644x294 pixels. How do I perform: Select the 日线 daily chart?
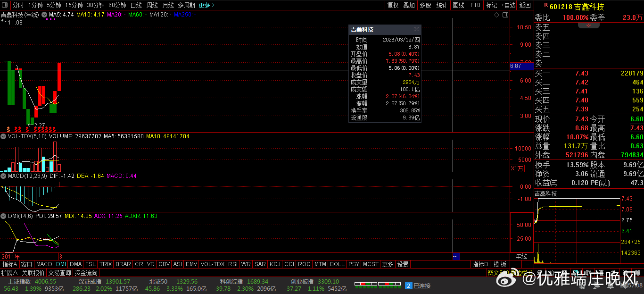pyautogui.click(x=136, y=5)
